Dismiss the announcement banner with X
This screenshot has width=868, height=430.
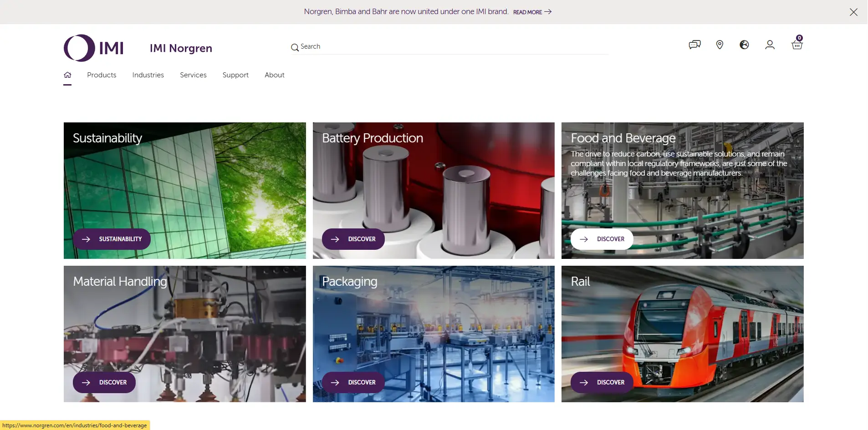point(853,12)
